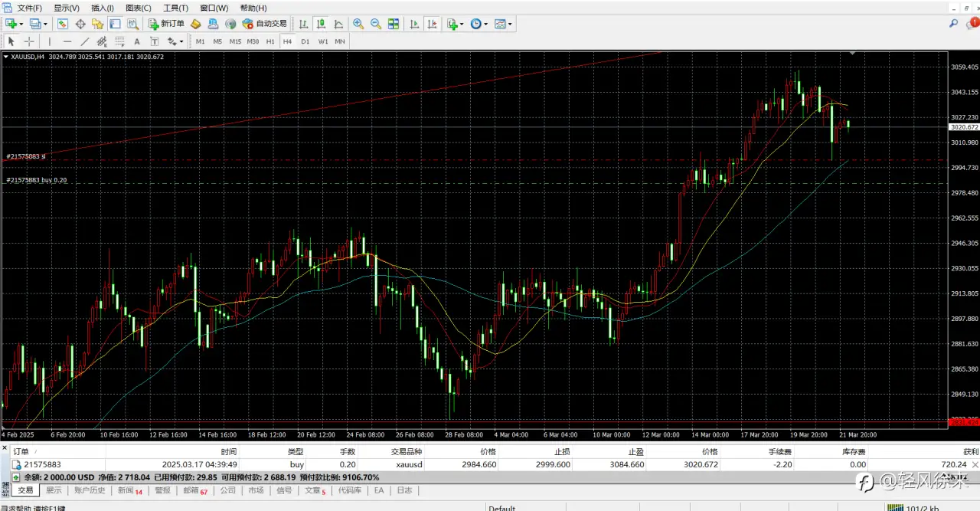Select the Fibonacci retracement tool
Screen dimensions: 980x511
coord(119,41)
